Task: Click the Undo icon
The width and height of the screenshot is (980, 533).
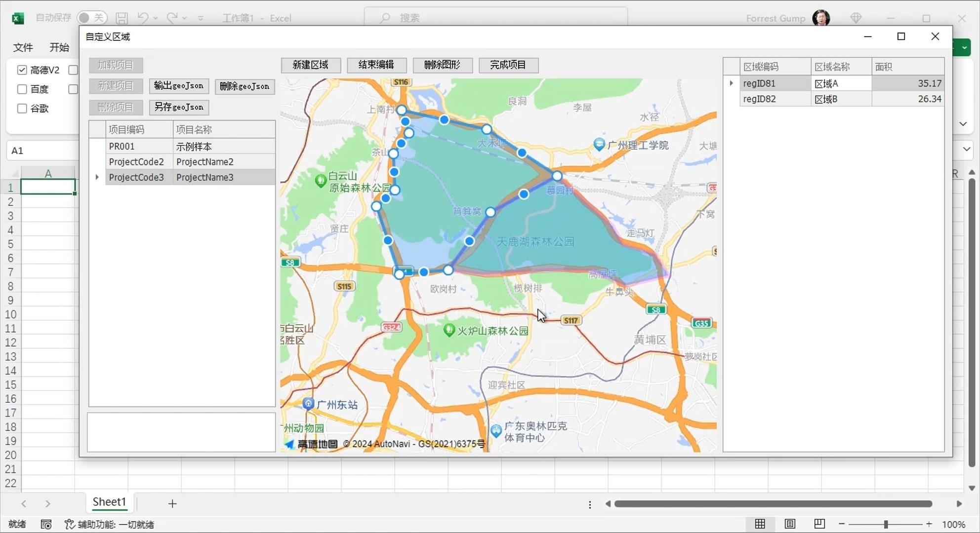Action: [142, 18]
